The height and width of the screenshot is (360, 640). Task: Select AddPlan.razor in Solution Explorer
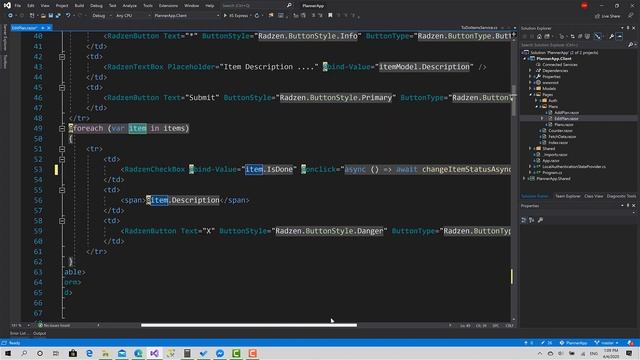click(567, 113)
